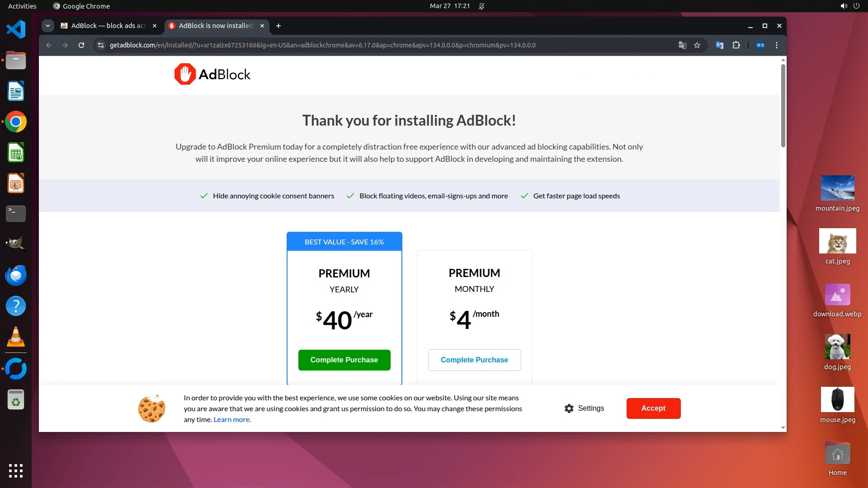The image size is (868, 488).
Task: Switch to AdBlock block ads tab
Action: click(x=108, y=26)
